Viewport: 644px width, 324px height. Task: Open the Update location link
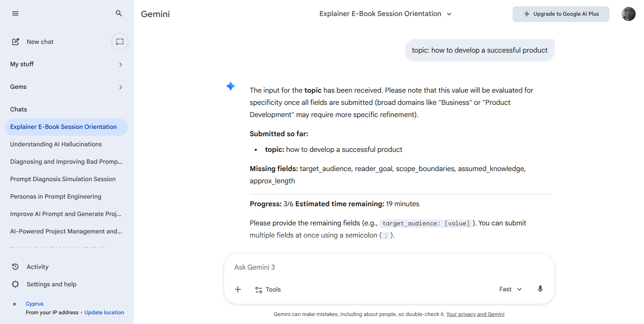coord(104,312)
